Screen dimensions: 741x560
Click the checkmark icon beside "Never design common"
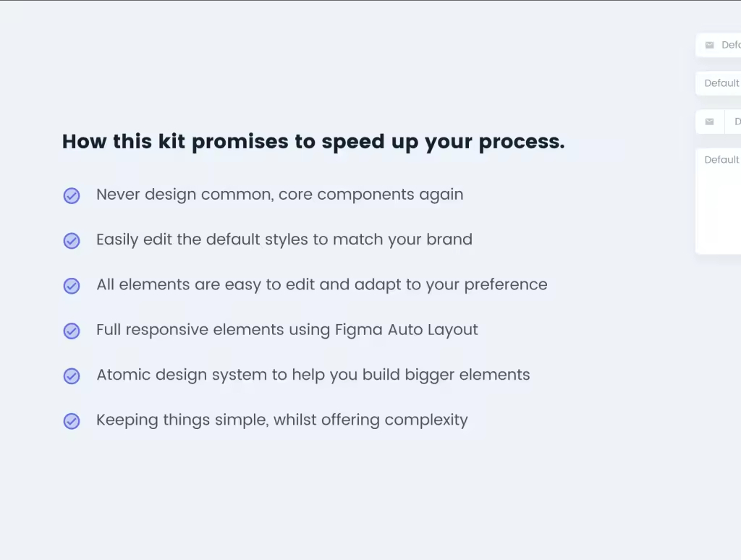(x=72, y=195)
